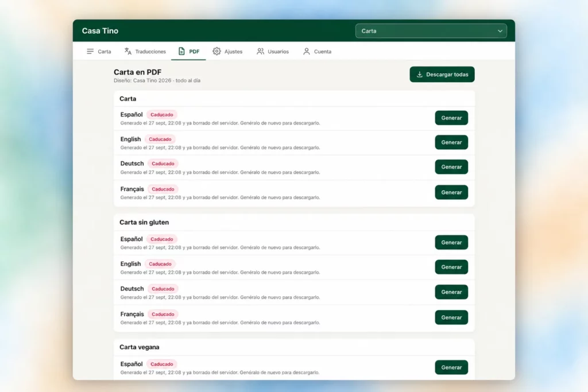Generate the Español PDF under Carta

(451, 118)
